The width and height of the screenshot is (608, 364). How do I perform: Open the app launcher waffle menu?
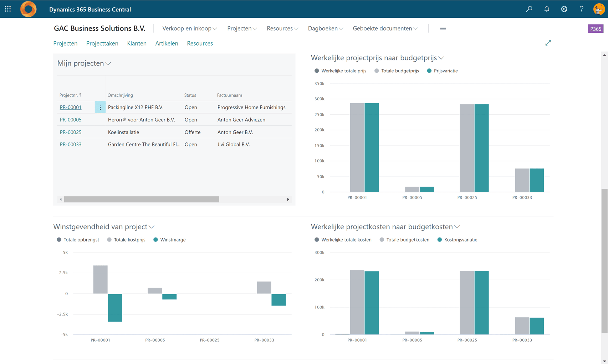8,9
